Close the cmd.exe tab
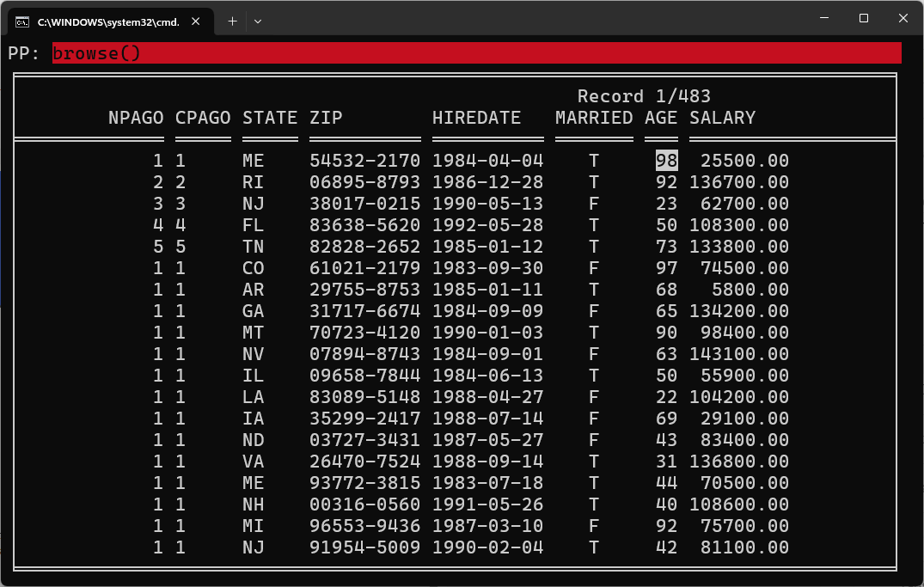This screenshot has height=587, width=924. [196, 21]
